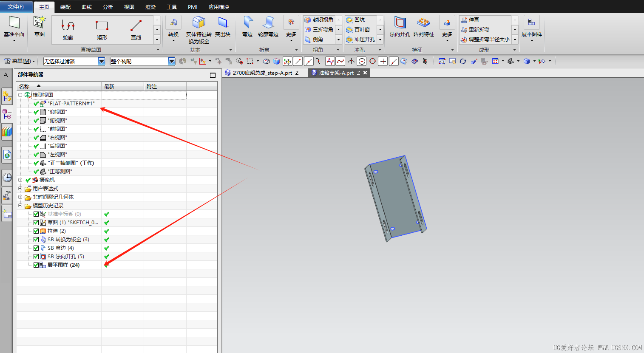
Task: Select the 矩形 rectangle tool
Action: point(102,30)
